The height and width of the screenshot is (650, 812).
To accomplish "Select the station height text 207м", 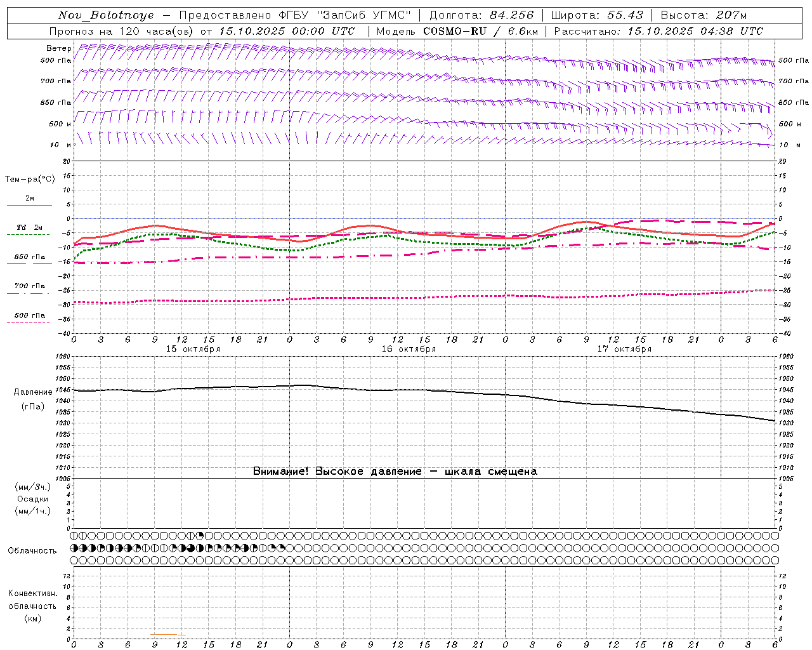I will (731, 15).
